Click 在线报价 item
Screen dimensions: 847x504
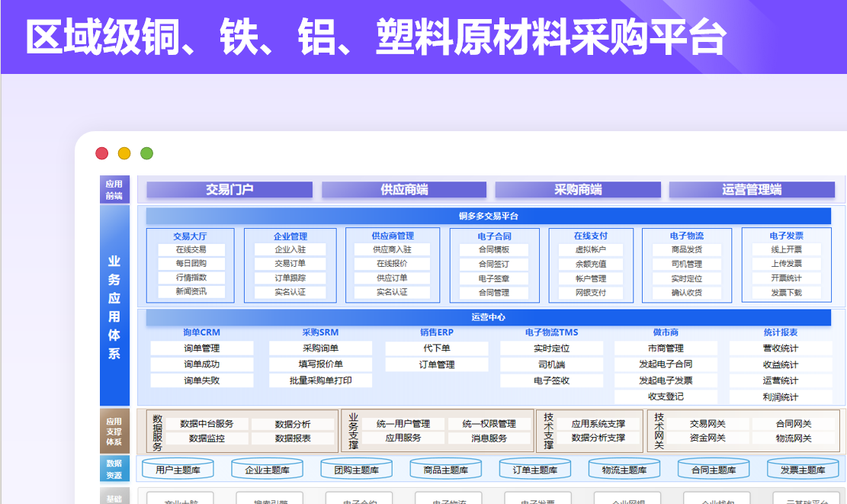[x=392, y=264]
